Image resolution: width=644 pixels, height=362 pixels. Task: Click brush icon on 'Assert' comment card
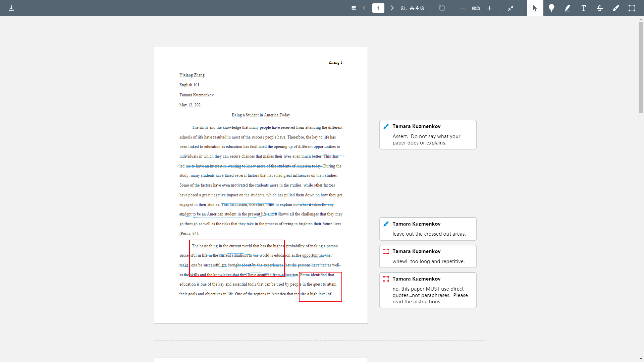tap(386, 126)
